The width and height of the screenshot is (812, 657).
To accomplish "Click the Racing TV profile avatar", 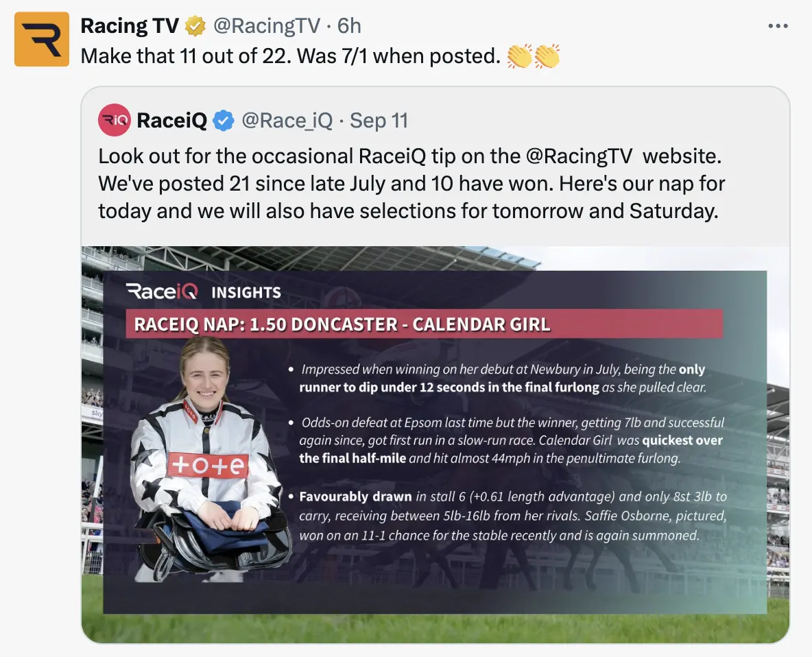I will pyautogui.click(x=42, y=39).
